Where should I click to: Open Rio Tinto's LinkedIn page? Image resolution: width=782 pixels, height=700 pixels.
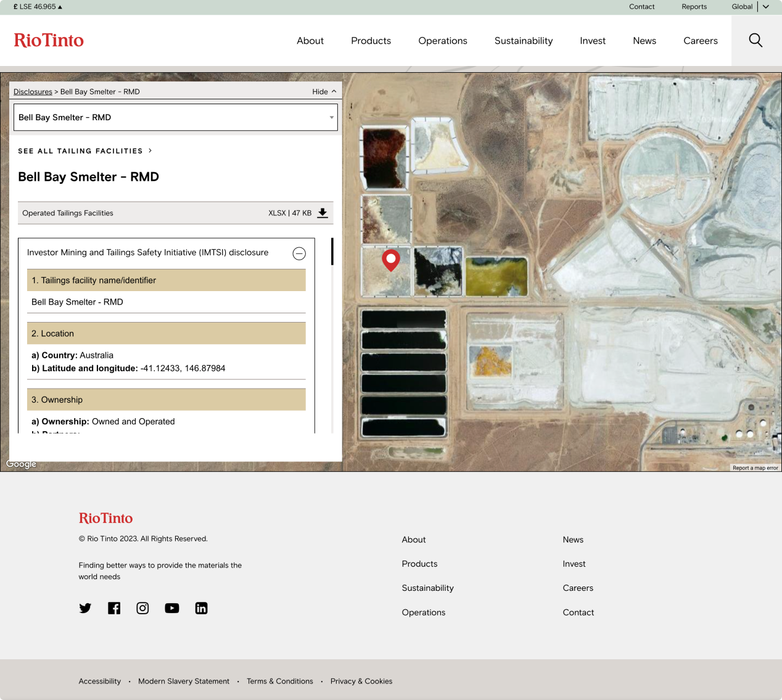pos(201,608)
